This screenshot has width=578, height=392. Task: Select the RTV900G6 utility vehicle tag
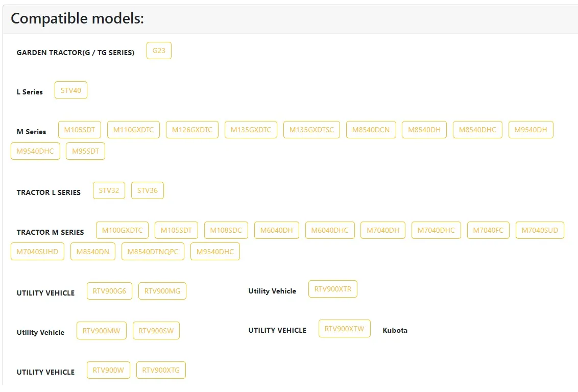pos(110,291)
